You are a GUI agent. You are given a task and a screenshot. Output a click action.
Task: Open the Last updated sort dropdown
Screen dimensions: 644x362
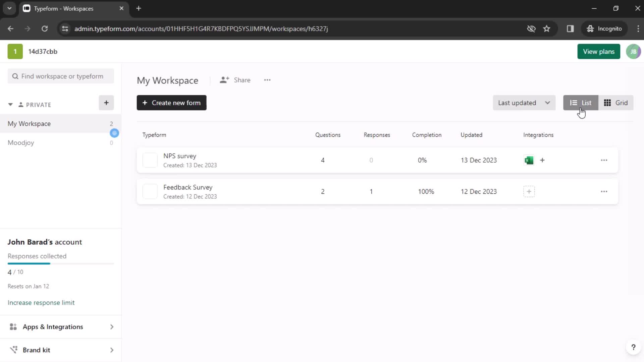pos(523,103)
